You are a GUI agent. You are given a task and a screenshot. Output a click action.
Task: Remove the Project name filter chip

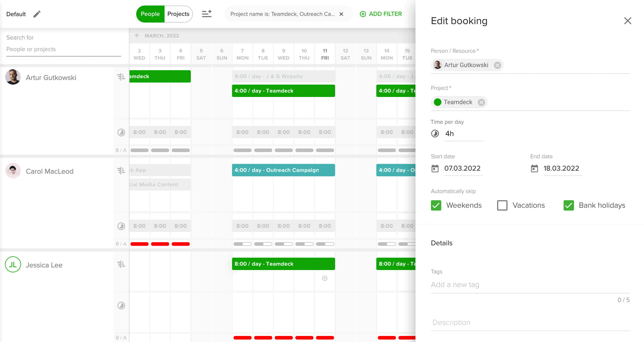[341, 14]
